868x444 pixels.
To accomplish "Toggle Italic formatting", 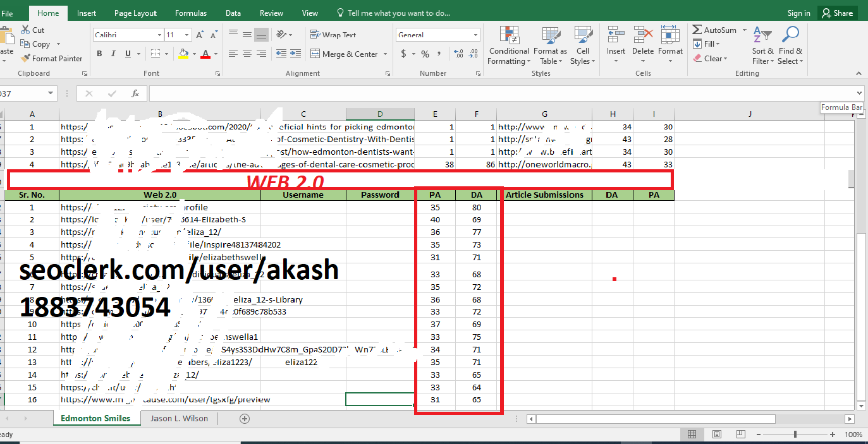I will click(x=114, y=54).
